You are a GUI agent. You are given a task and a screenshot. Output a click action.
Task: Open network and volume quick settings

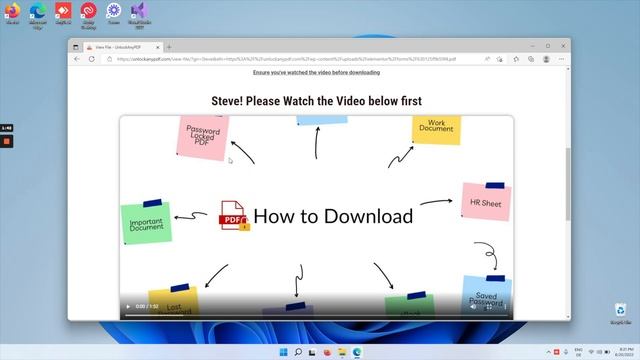click(x=599, y=352)
